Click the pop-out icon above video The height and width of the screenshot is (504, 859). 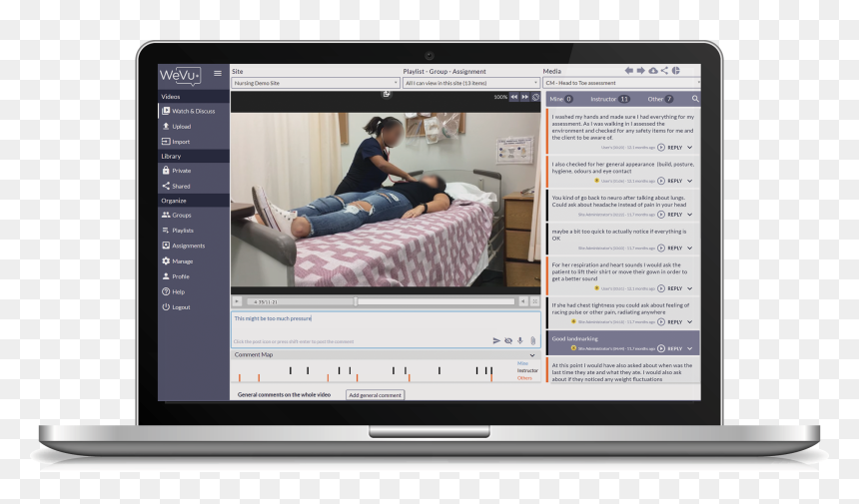pos(387,94)
